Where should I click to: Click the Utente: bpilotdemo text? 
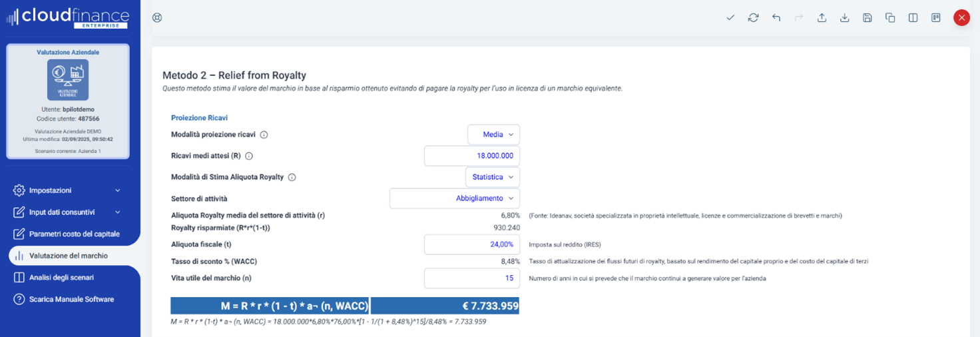pos(68,109)
